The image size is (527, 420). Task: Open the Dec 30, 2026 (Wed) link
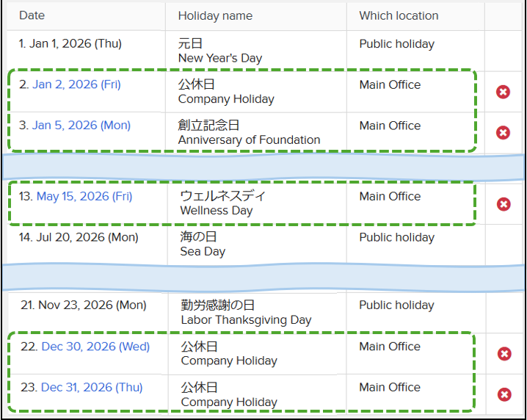point(95,347)
